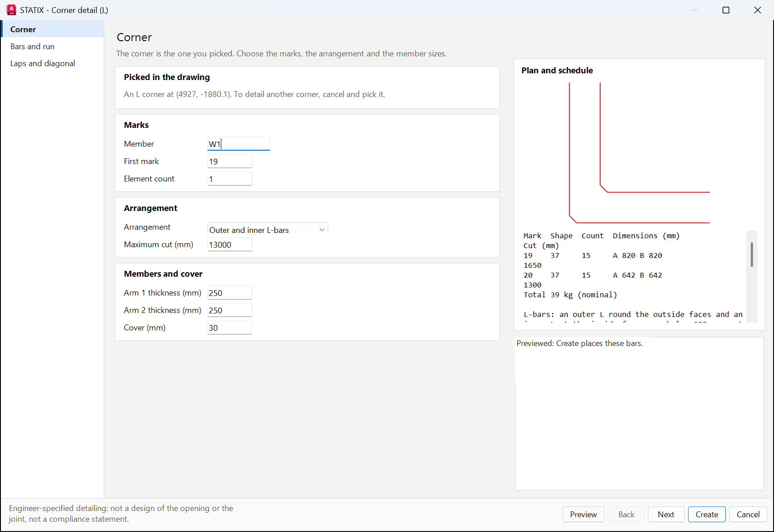
Task: Minimize the STATIX window
Action: point(695,10)
